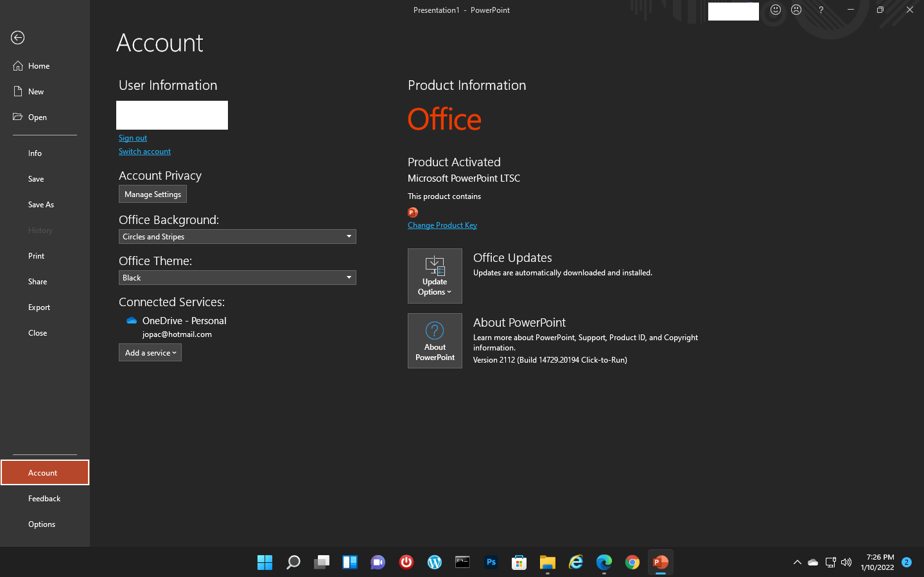This screenshot has height=577, width=924.
Task: Click the Version 2112 build text
Action: (x=550, y=360)
